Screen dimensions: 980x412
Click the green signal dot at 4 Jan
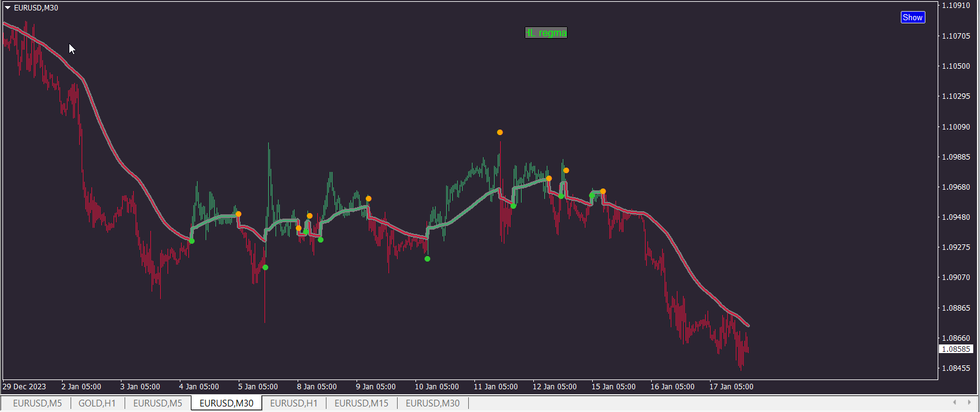pos(192,241)
